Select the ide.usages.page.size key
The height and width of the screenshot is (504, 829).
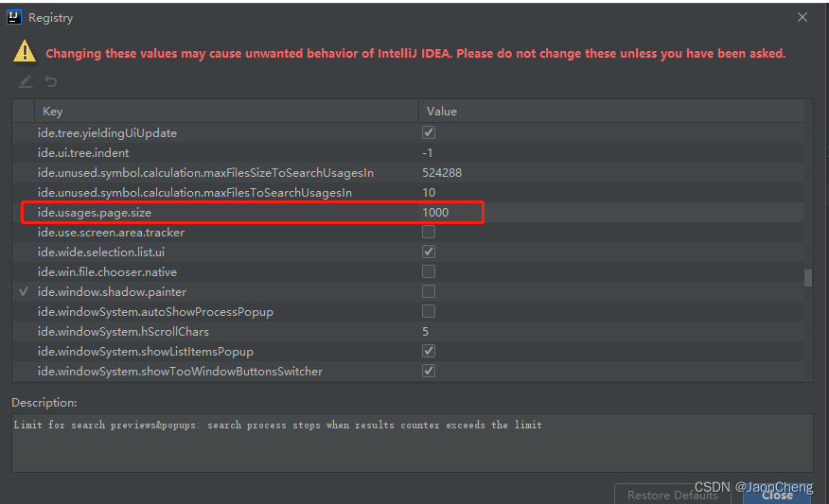tap(94, 213)
